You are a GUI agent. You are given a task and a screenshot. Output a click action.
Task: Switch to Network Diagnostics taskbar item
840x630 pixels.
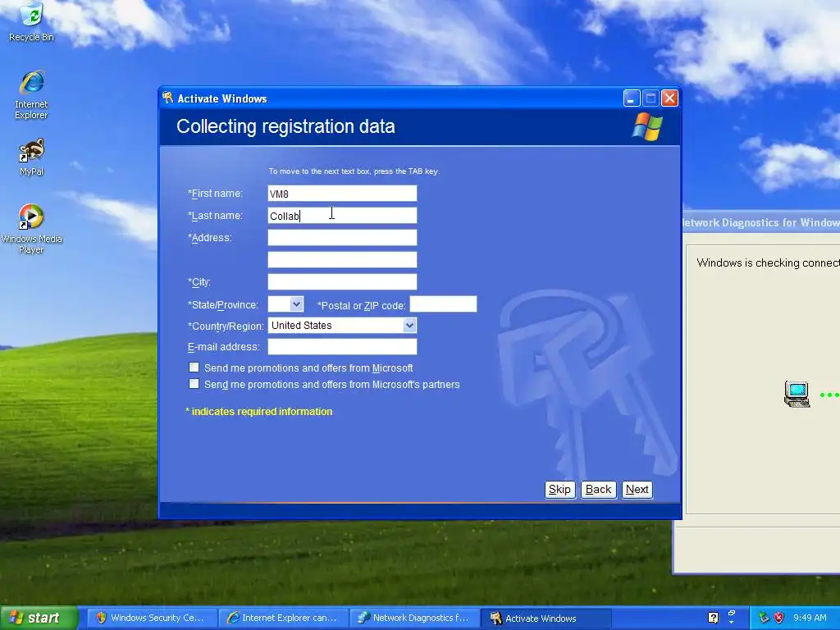pyautogui.click(x=413, y=618)
